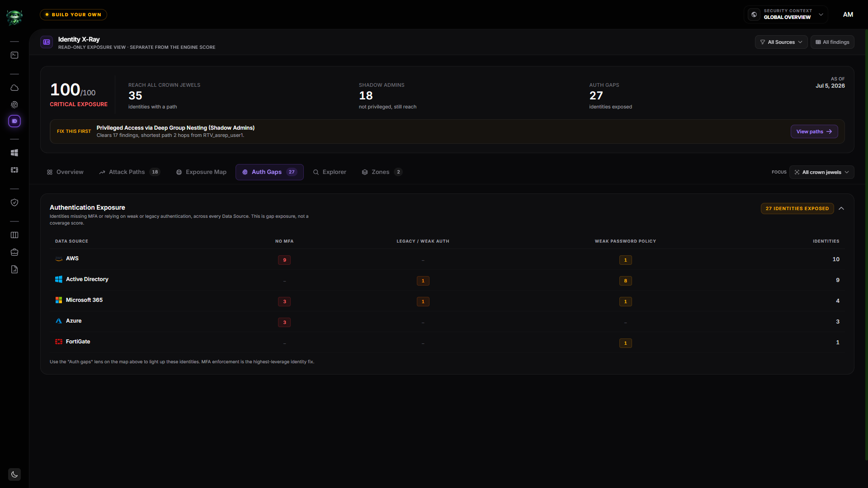This screenshot has width=868, height=488.
Task: Select the shield check sidebar icon
Action: 14,202
